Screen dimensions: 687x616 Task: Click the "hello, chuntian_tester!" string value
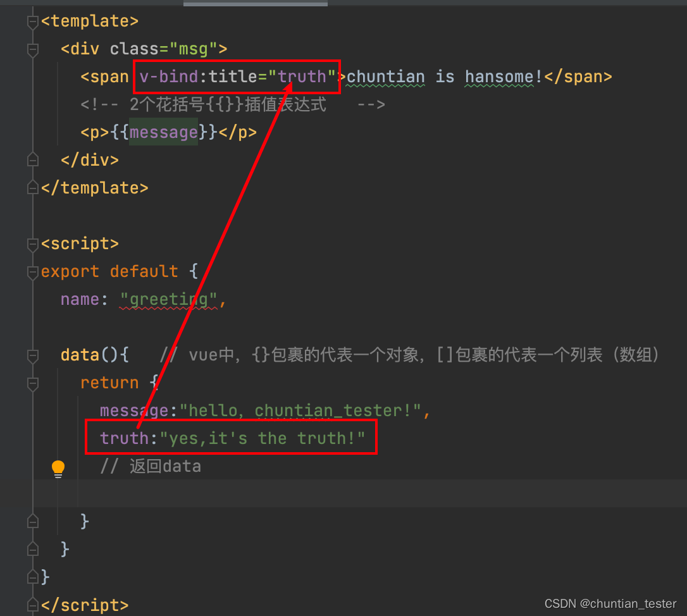point(300,410)
